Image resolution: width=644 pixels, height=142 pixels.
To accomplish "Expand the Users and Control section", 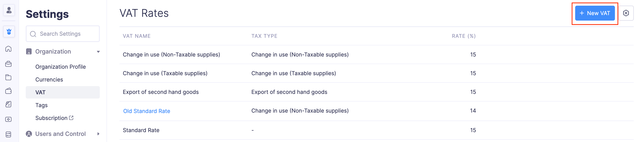I will coord(99,134).
